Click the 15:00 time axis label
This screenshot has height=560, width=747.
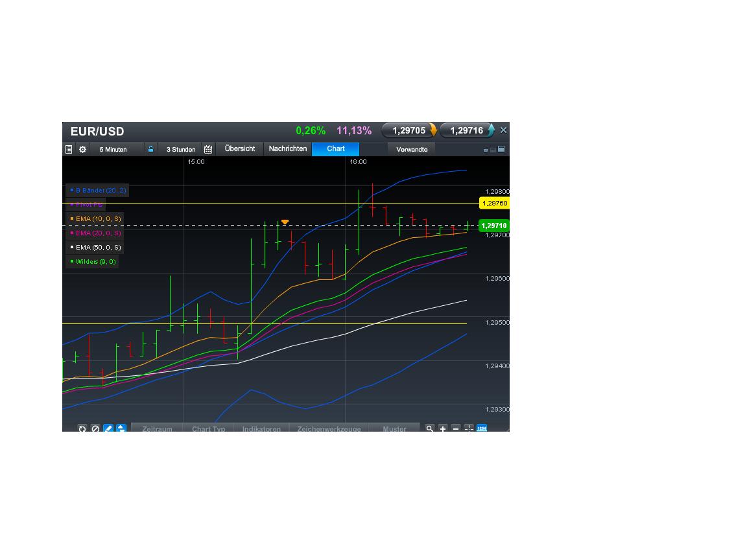coord(196,162)
